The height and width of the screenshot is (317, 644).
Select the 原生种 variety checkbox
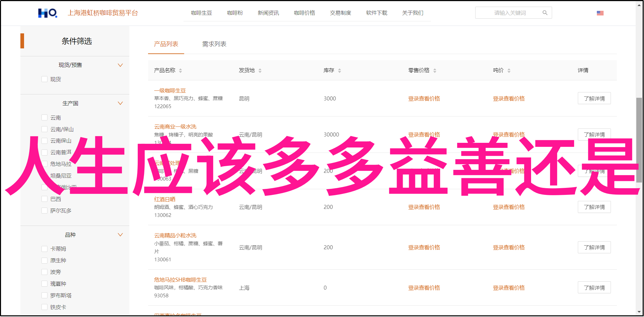tap(44, 260)
